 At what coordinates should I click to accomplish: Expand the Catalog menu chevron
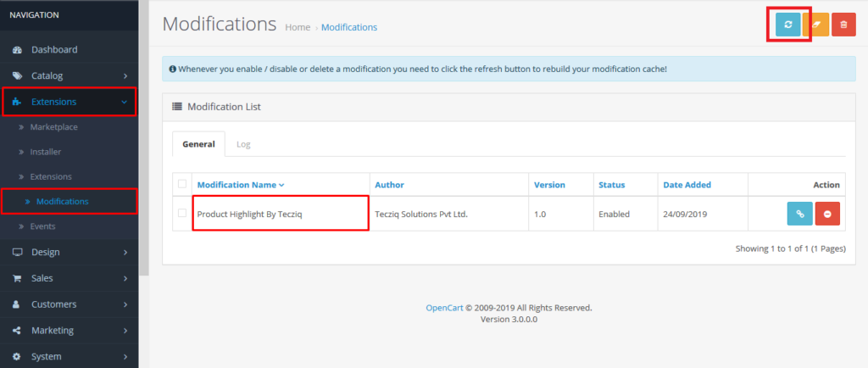pyautogui.click(x=125, y=75)
